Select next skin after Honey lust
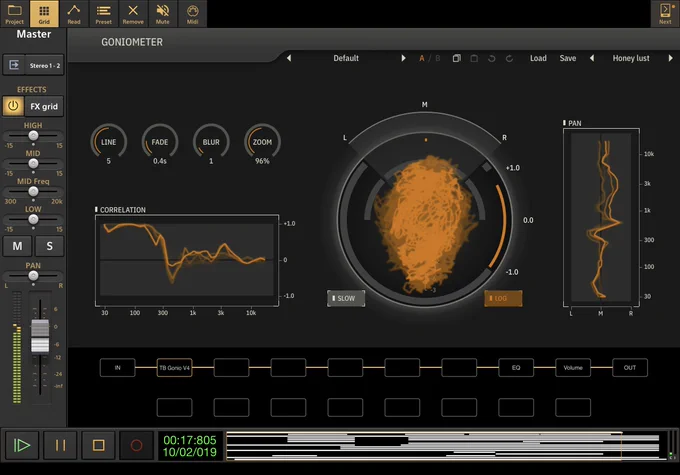The image size is (680, 475). (x=670, y=58)
